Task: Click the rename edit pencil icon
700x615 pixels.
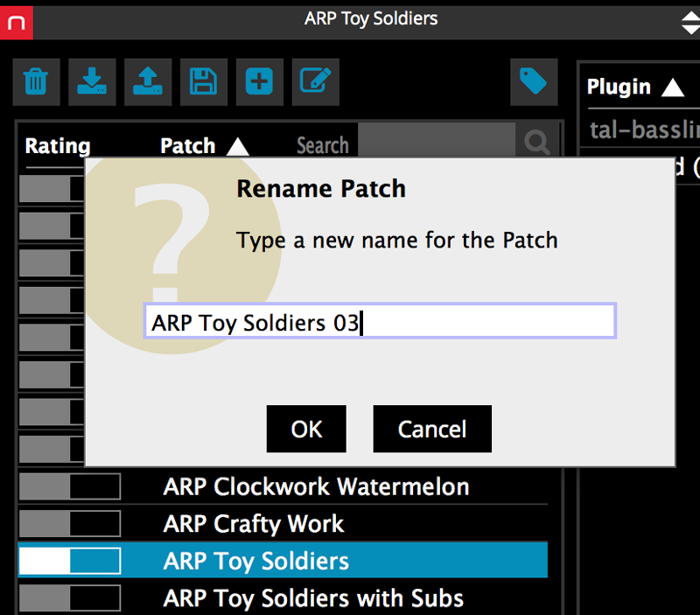Action: point(315,81)
